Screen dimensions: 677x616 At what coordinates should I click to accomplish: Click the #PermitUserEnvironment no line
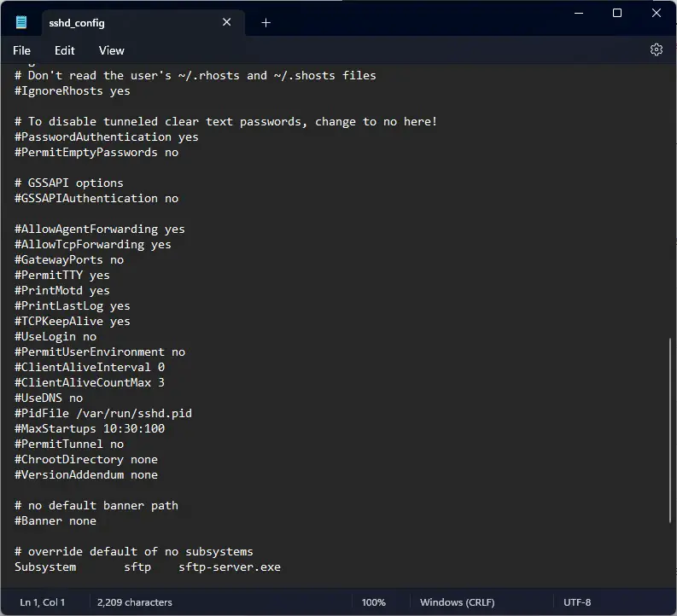click(100, 352)
